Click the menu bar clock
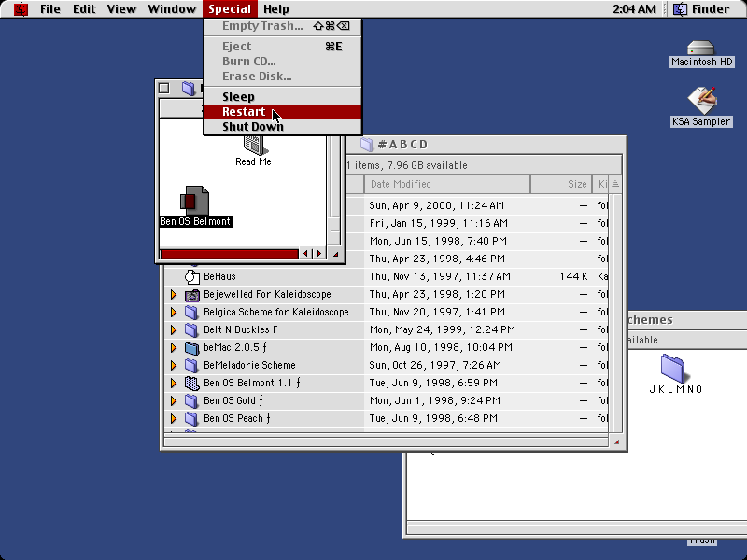The image size is (747, 560). [x=634, y=9]
